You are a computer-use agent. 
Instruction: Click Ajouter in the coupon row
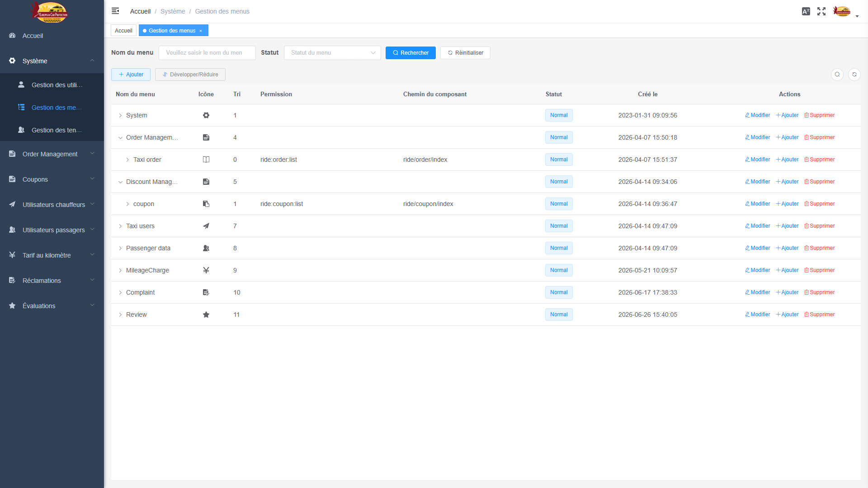787,204
